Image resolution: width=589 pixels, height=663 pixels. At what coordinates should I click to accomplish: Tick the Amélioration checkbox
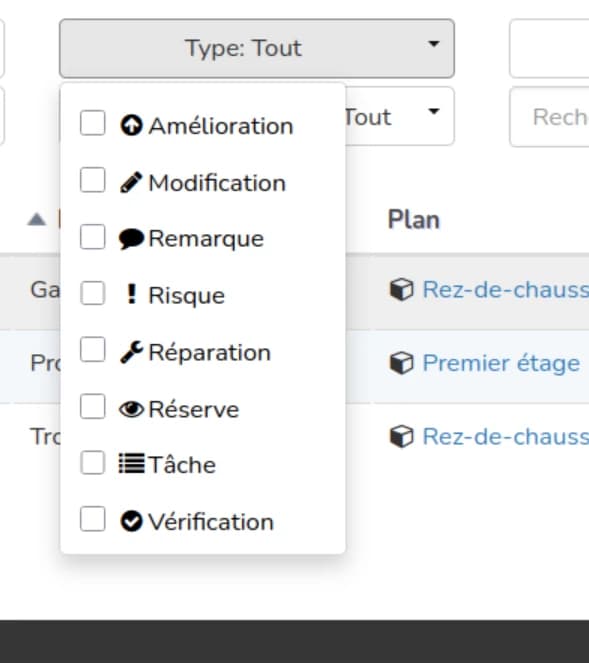93,123
